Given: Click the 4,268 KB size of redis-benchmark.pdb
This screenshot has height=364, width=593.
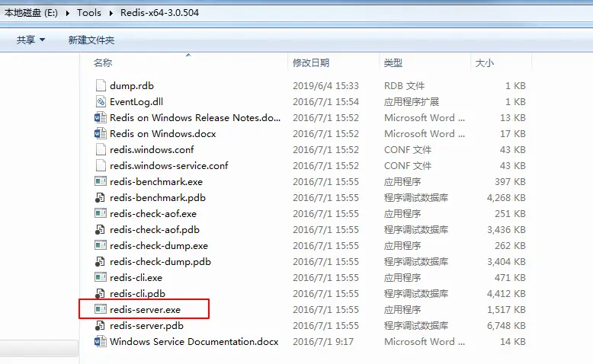Looking at the screenshot, I should tap(506, 198).
